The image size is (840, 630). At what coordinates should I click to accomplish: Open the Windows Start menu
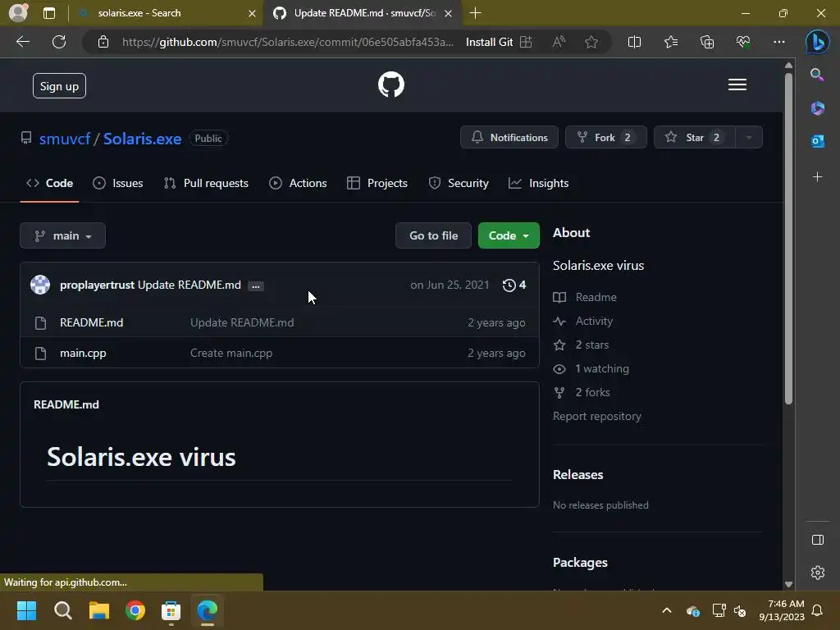pos(26,610)
